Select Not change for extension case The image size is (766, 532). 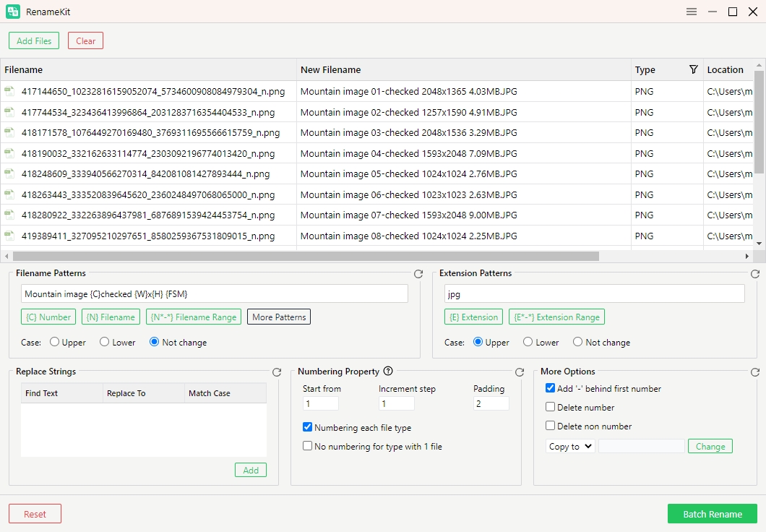pos(577,342)
